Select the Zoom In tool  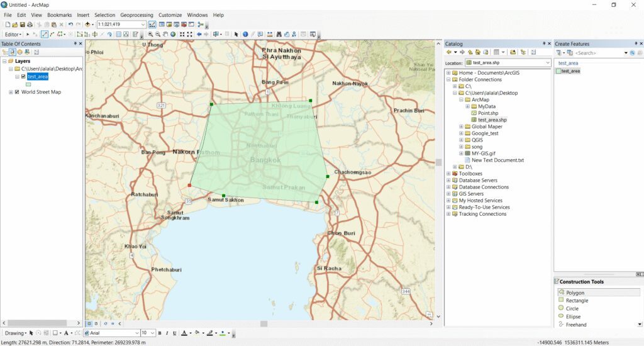coord(150,35)
